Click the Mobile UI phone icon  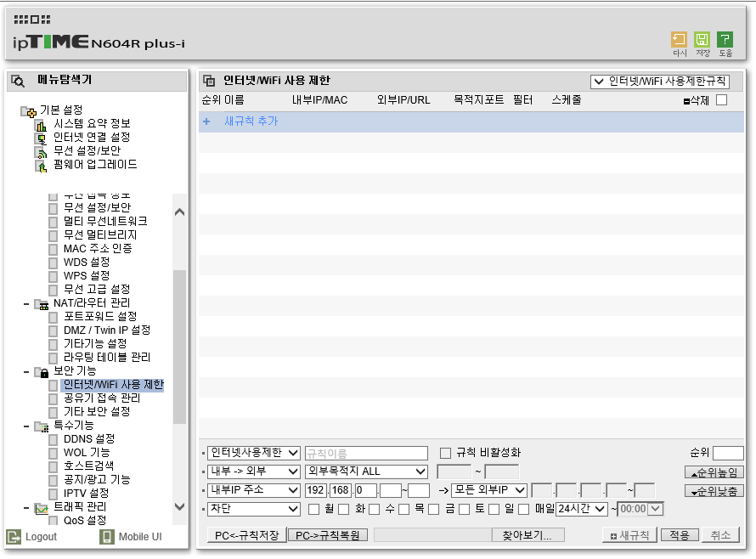106,536
